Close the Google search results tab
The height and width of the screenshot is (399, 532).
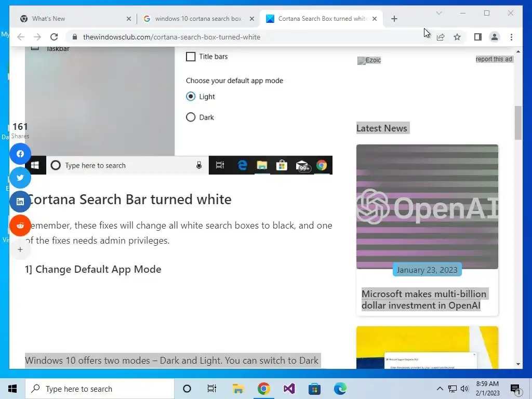tap(252, 19)
